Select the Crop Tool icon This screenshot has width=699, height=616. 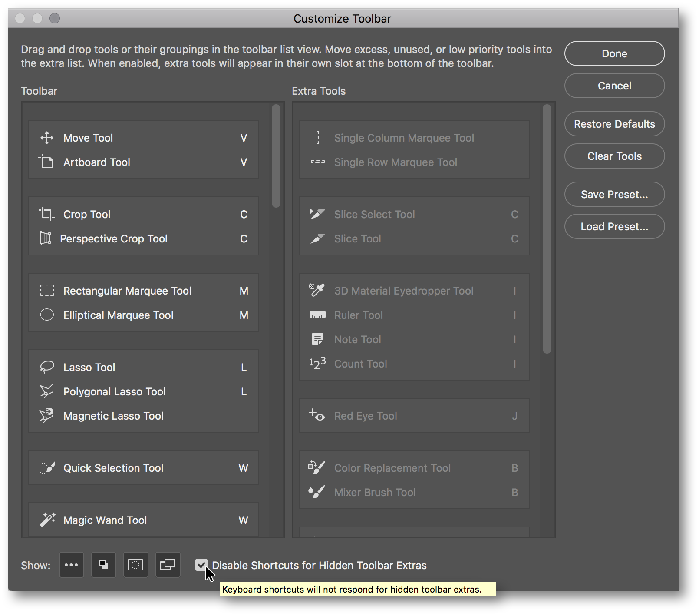[x=47, y=214]
